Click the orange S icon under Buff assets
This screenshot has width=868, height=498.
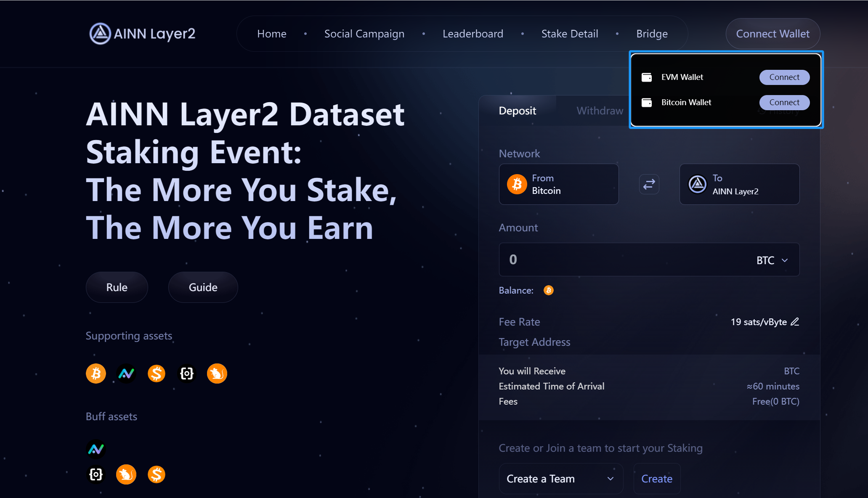157,474
